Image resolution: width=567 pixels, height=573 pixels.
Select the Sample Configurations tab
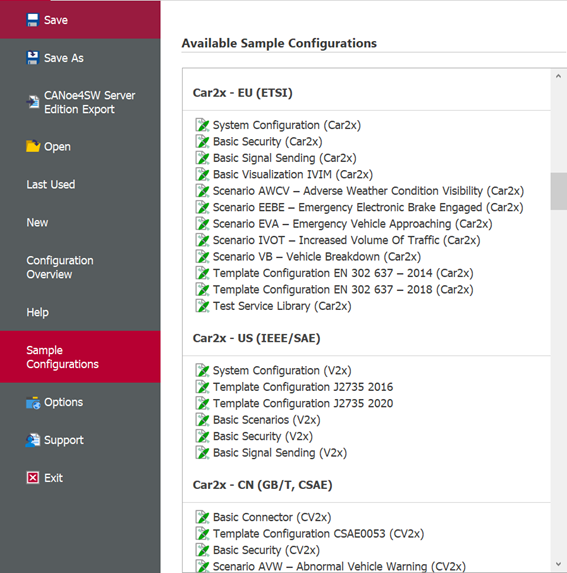(x=62, y=357)
